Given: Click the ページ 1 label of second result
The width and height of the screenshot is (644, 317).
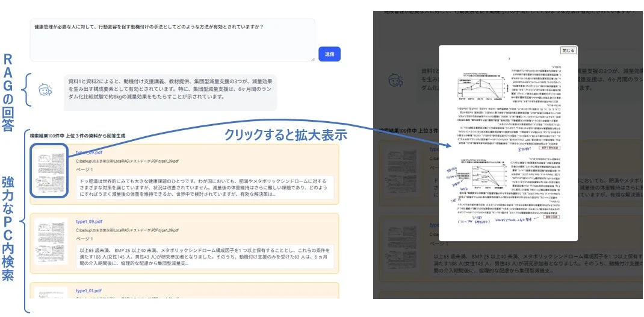Looking at the screenshot, I should pyautogui.click(x=85, y=239).
